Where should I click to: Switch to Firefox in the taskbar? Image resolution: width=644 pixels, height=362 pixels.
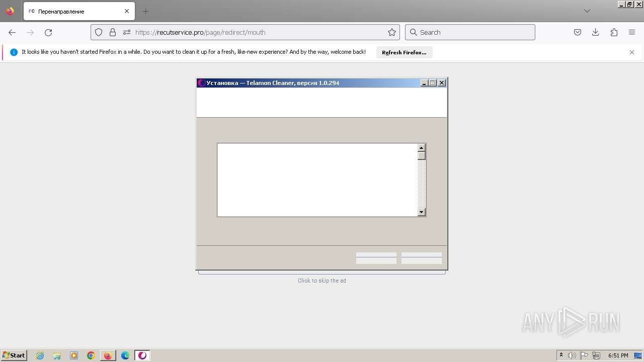108,355
